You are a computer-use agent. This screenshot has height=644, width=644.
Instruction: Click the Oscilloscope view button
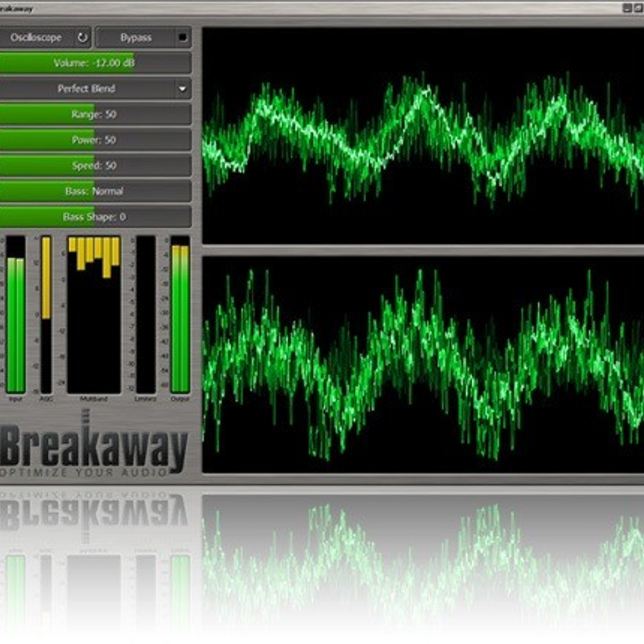pyautogui.click(x=45, y=38)
